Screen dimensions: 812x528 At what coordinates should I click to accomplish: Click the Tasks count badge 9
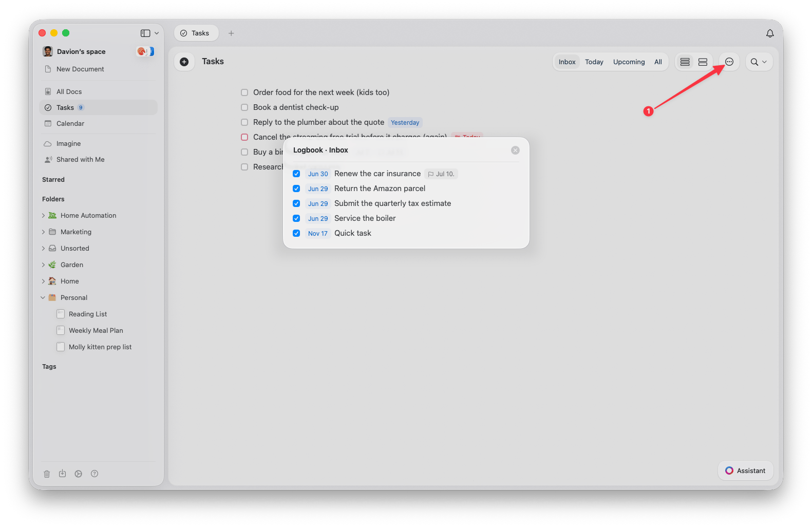click(81, 107)
